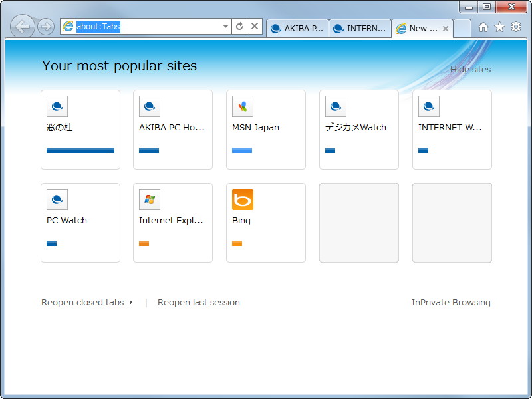Click the Hide sites link
532x399 pixels.
(x=470, y=70)
